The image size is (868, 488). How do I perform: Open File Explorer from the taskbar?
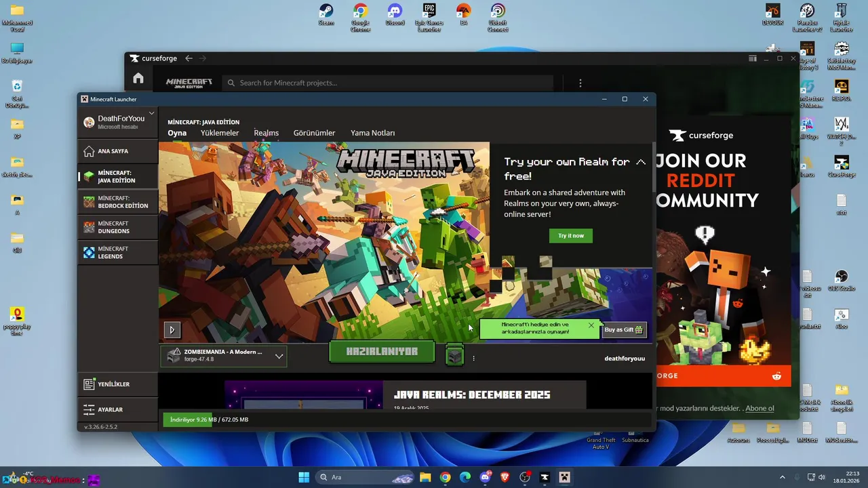(x=425, y=477)
